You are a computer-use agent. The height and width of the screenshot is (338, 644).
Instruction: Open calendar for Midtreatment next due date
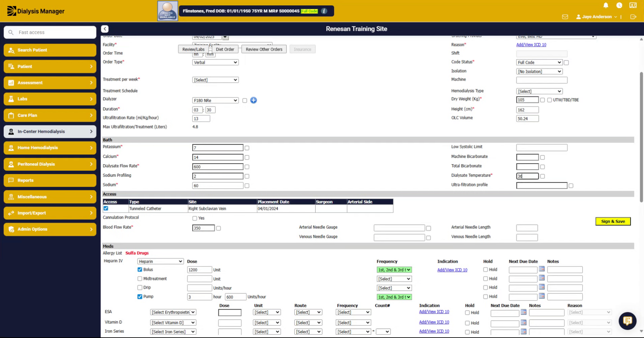coord(542,278)
